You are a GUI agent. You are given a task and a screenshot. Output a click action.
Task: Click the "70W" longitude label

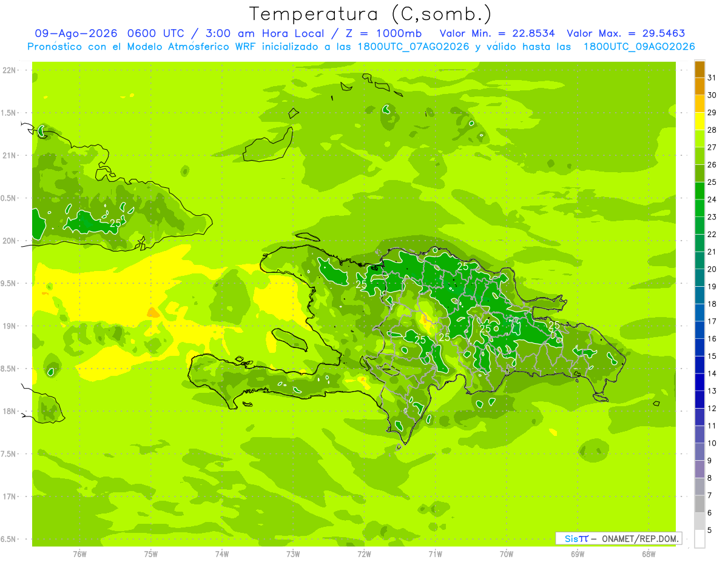coord(507,555)
